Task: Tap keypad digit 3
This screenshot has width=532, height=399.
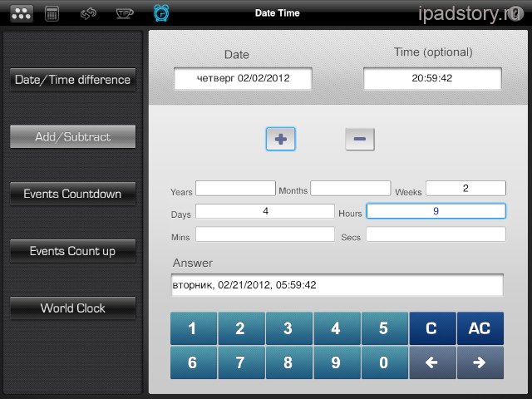Action: [289, 328]
